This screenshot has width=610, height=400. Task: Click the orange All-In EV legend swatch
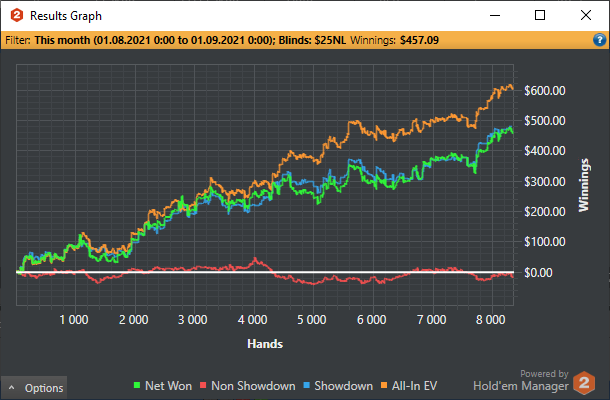click(x=384, y=385)
